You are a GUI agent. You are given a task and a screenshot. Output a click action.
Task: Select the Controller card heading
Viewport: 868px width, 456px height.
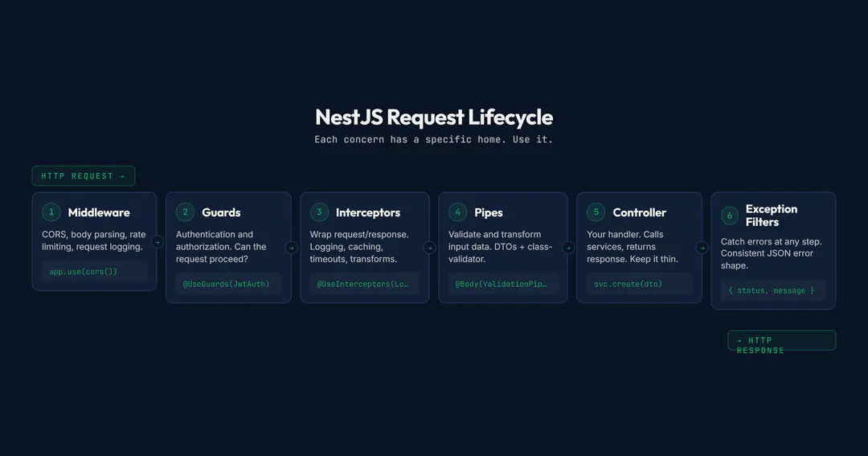pyautogui.click(x=640, y=212)
